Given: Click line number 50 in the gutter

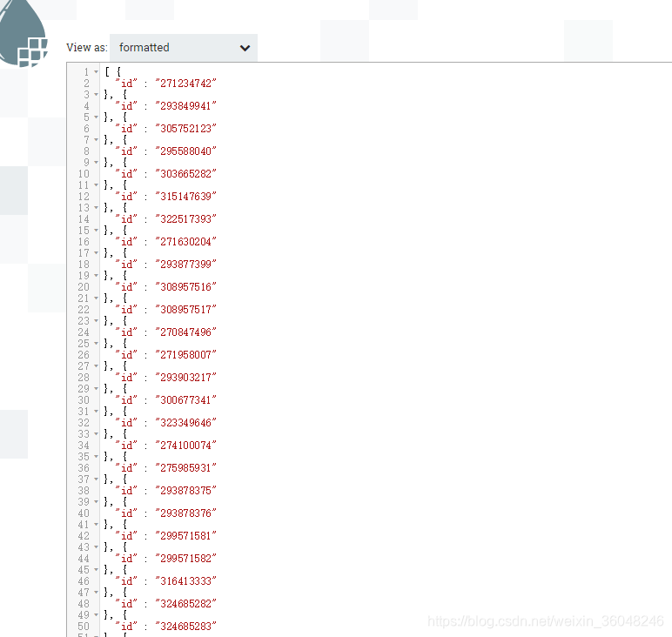Looking at the screenshot, I should 84,627.
